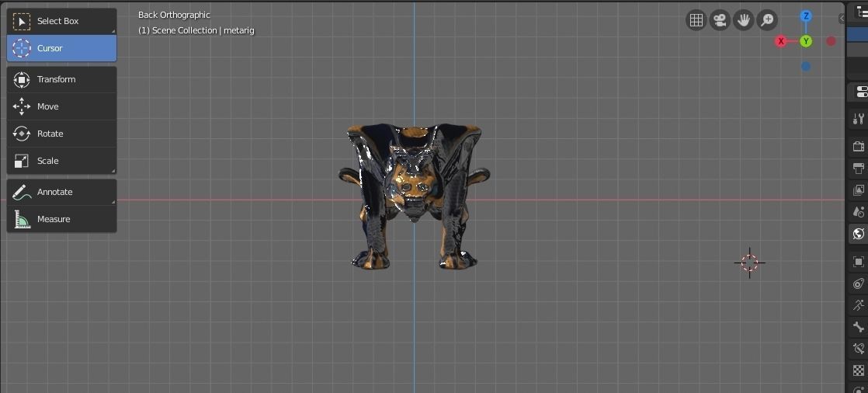Open the Output properties tab (printer icon)
The image size is (868, 393).
859,169
